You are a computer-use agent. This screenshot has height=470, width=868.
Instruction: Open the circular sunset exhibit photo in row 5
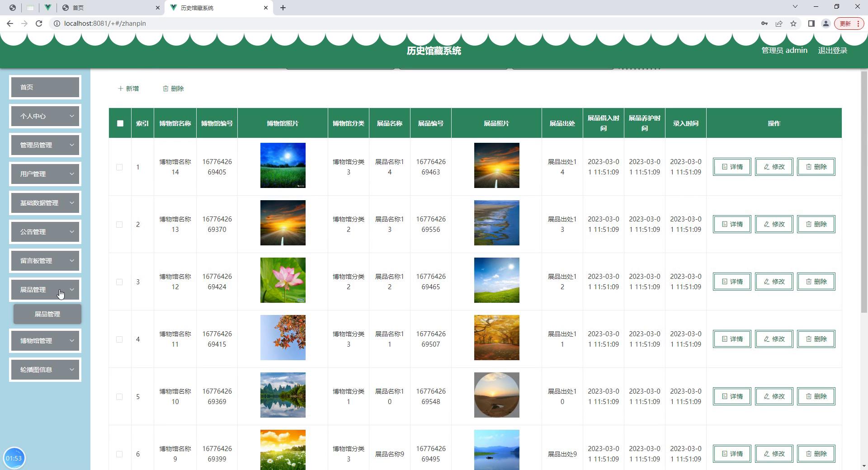pyautogui.click(x=497, y=395)
